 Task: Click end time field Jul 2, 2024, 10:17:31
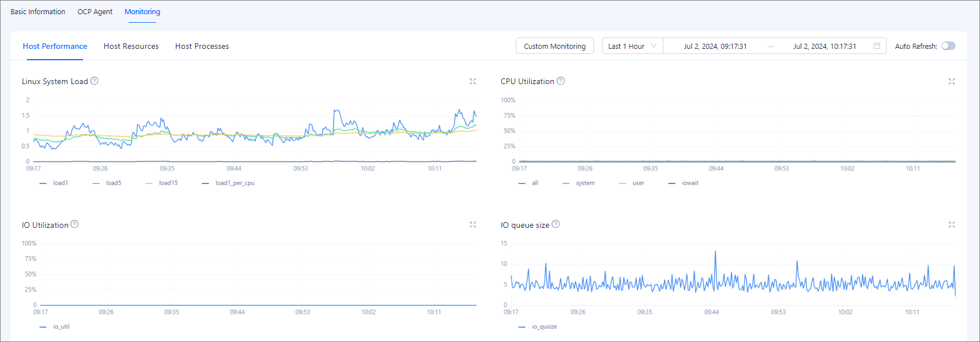pos(824,46)
